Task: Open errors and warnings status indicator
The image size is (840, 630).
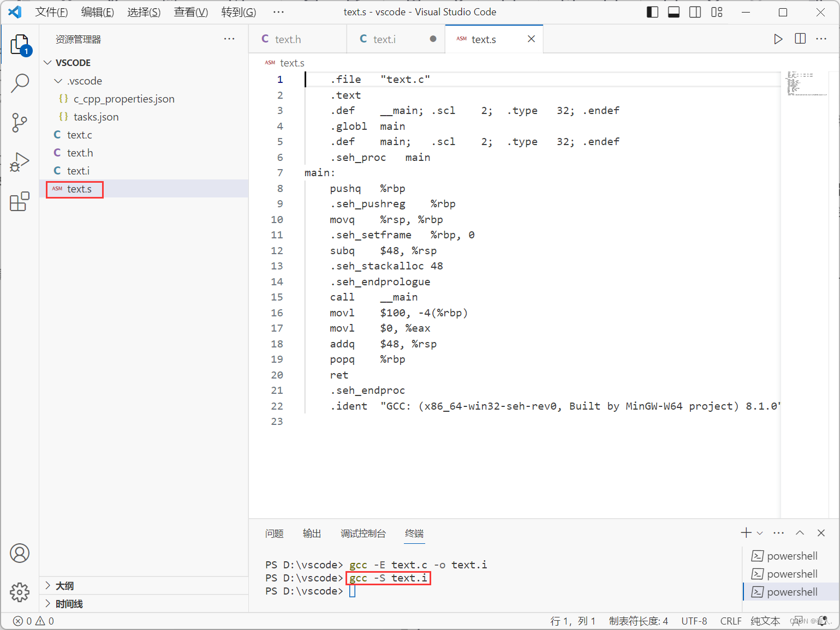Action: point(33,621)
